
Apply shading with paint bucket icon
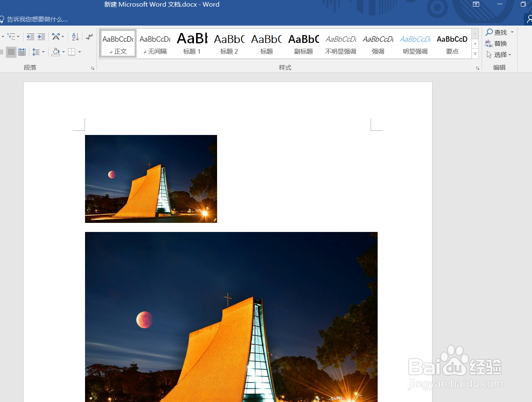click(56, 52)
